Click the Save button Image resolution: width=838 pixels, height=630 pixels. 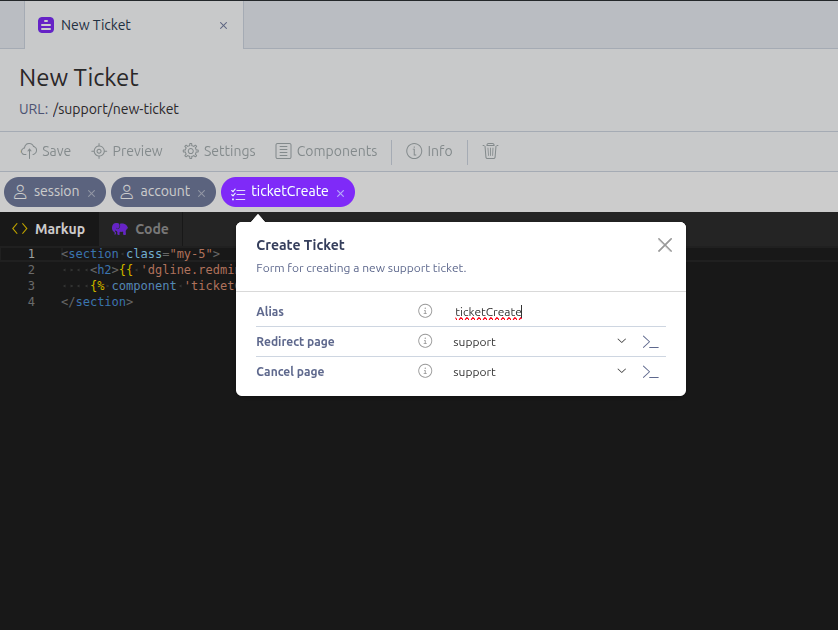(46, 151)
